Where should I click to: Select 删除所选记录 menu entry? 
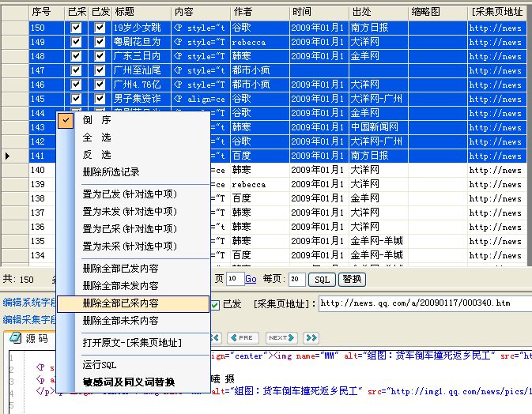click(x=133, y=172)
